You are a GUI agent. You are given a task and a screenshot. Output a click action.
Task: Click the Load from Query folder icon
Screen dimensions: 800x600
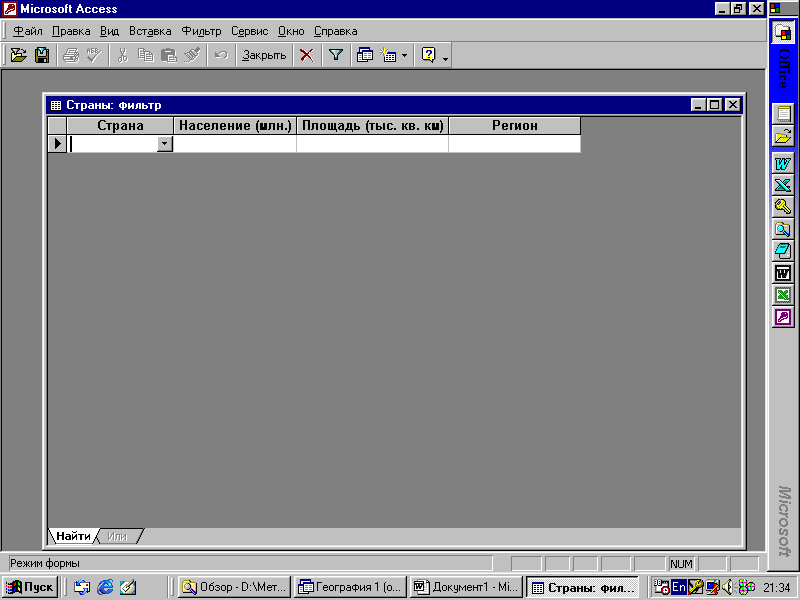point(18,55)
